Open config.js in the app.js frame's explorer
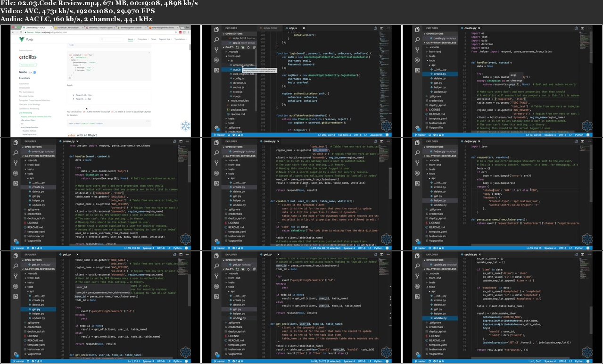Viewport: 603px width, 364px height. tap(239, 78)
